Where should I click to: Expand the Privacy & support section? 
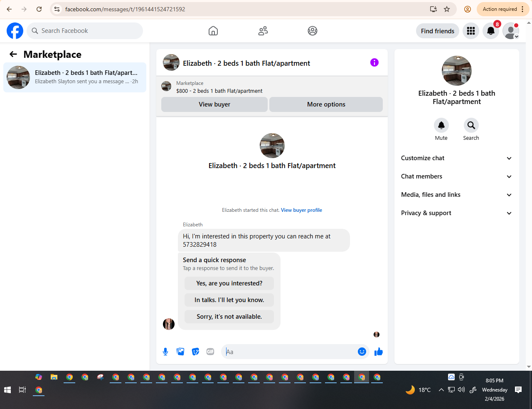tap(457, 213)
